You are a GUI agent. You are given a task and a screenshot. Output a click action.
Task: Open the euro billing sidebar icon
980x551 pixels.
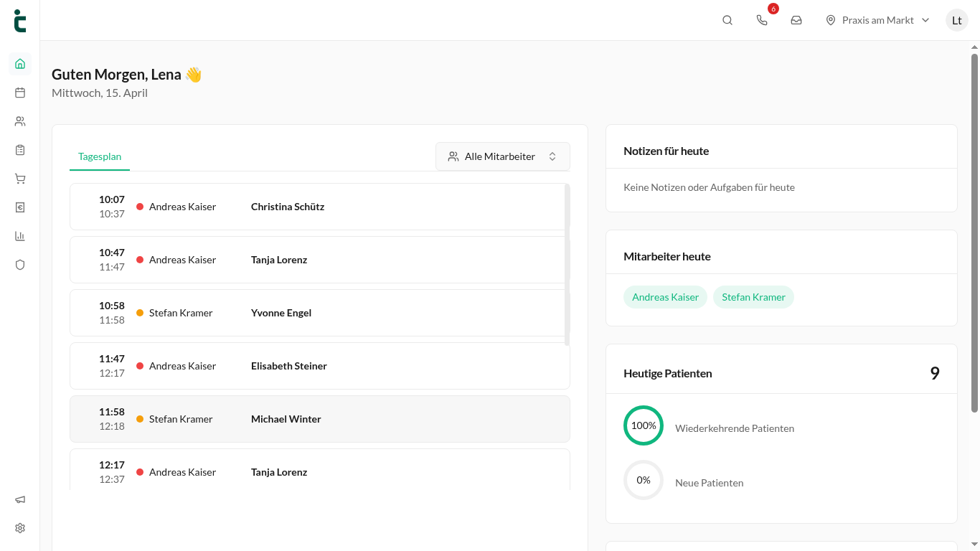pos(20,207)
